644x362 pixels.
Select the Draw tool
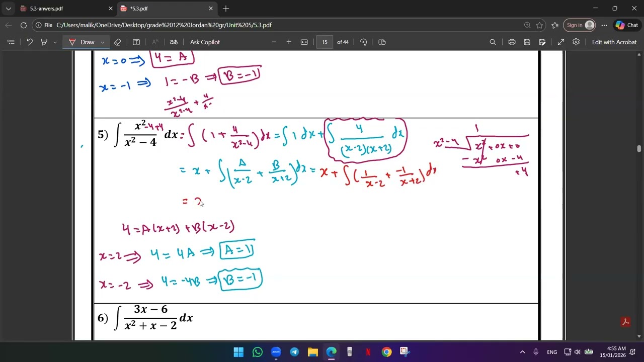point(82,42)
